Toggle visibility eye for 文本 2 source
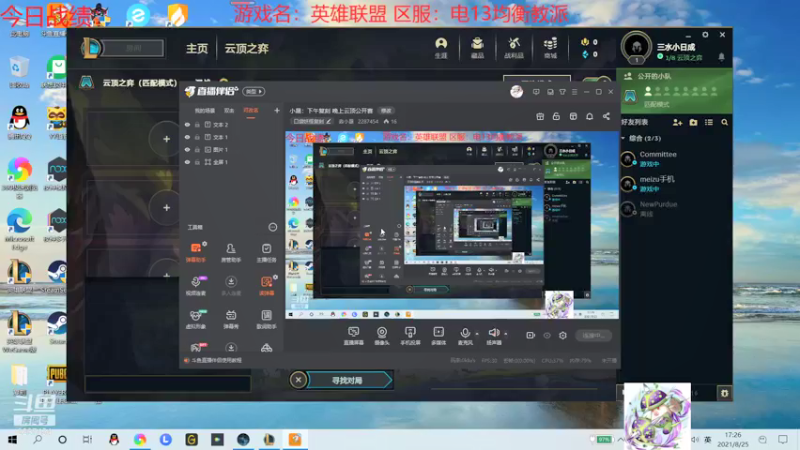 187,124
